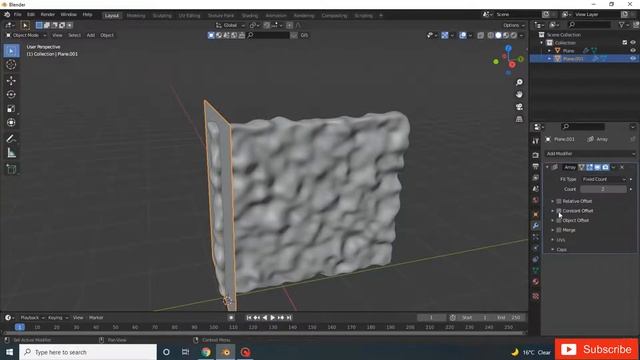Open Active Tool properties tab
Screen dimensions: 640x360
536,141
